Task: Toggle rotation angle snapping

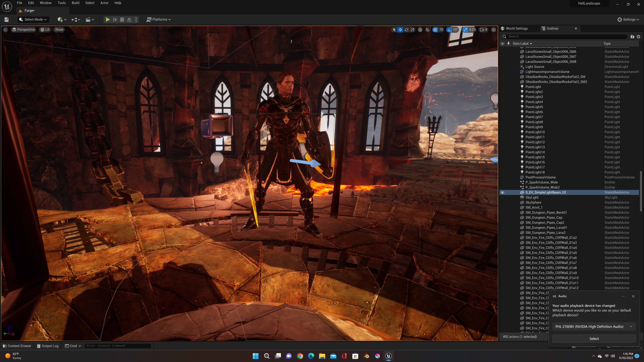Action: coord(449,30)
